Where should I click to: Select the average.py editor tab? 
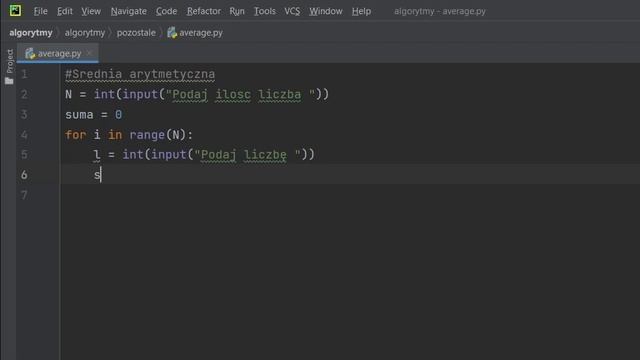tap(59, 53)
